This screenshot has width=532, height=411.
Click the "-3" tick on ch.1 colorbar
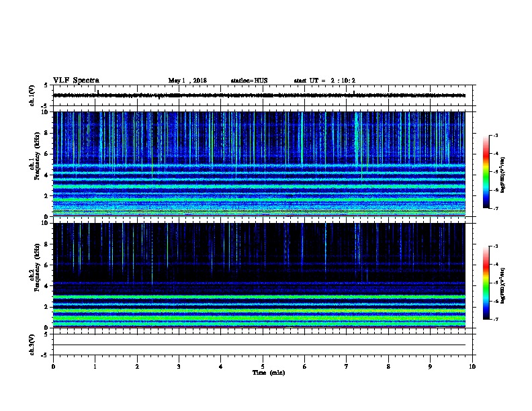point(495,136)
